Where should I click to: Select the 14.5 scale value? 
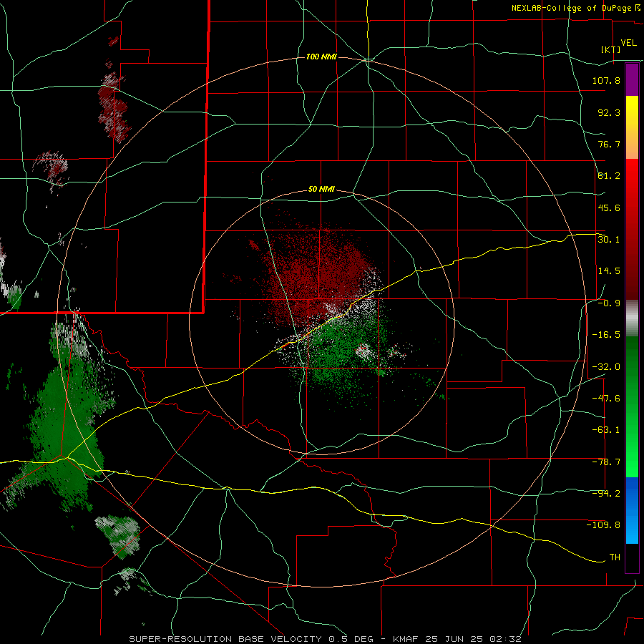(609, 271)
